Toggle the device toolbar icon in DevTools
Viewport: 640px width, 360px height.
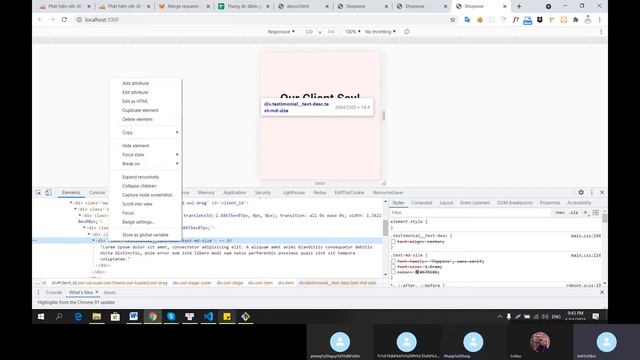48,193
